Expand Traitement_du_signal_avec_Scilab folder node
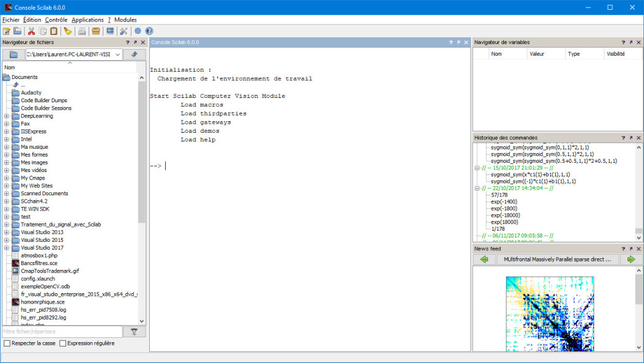Image resolution: width=644 pixels, height=363 pixels. pos(7,225)
